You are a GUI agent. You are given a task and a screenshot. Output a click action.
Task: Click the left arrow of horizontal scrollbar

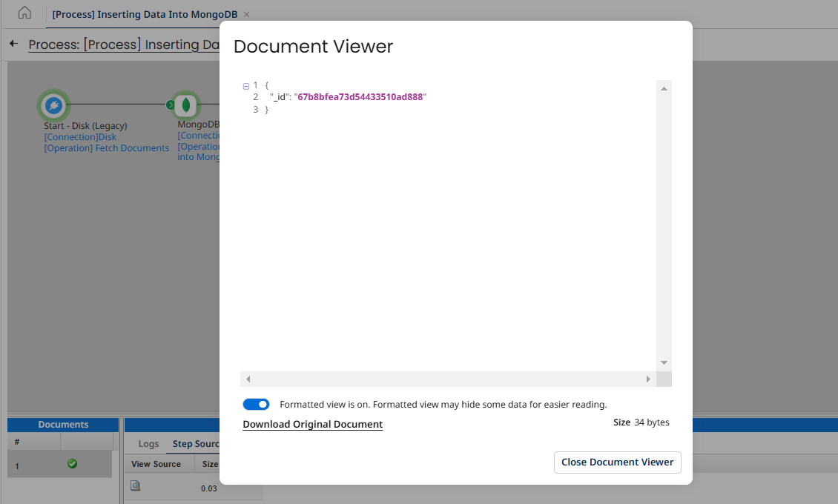248,379
